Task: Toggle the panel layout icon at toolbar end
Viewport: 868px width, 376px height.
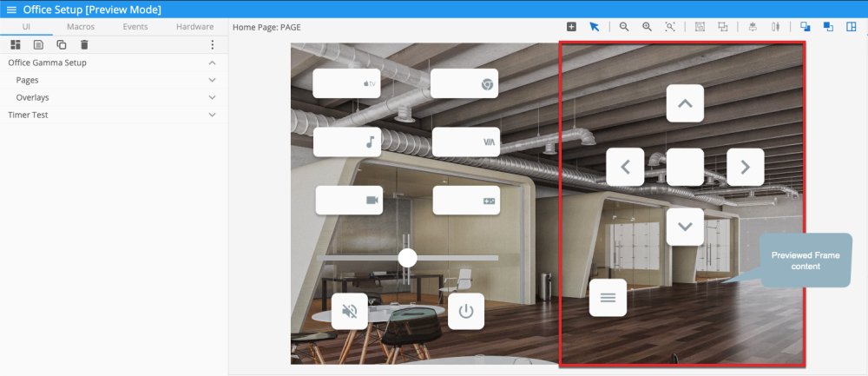Action: (x=852, y=27)
